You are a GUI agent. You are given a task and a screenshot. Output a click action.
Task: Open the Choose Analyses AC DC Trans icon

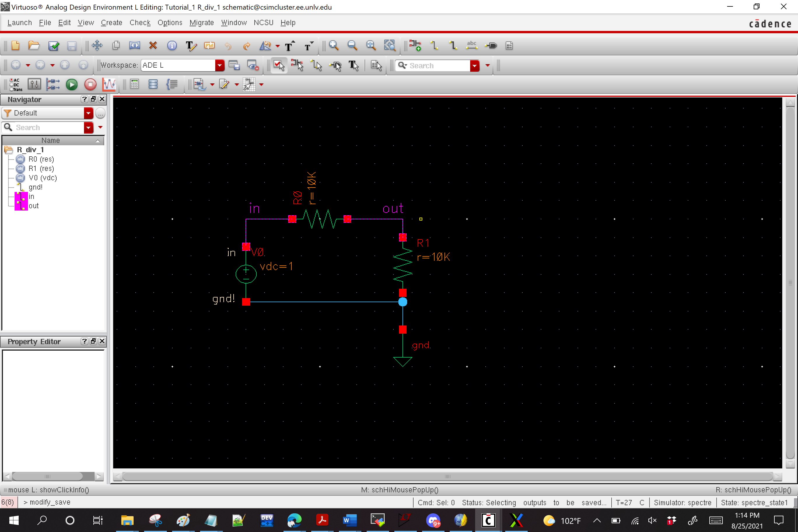pyautogui.click(x=16, y=85)
